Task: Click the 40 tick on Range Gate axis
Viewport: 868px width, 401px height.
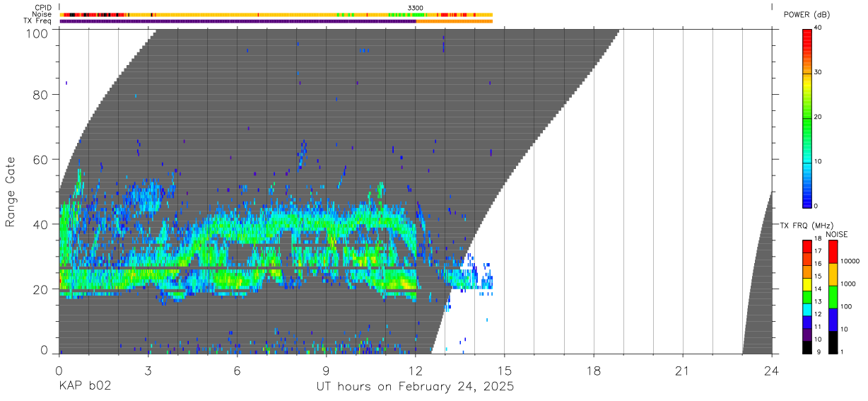Action: click(x=40, y=224)
